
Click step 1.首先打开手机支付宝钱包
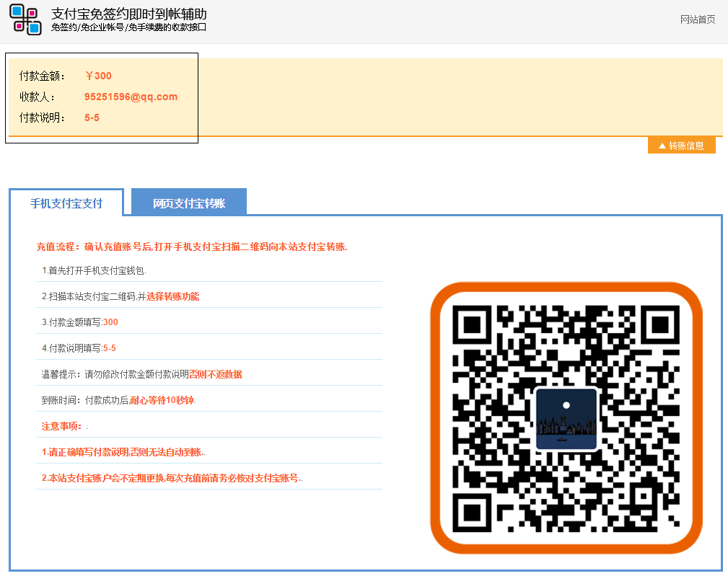[95, 270]
